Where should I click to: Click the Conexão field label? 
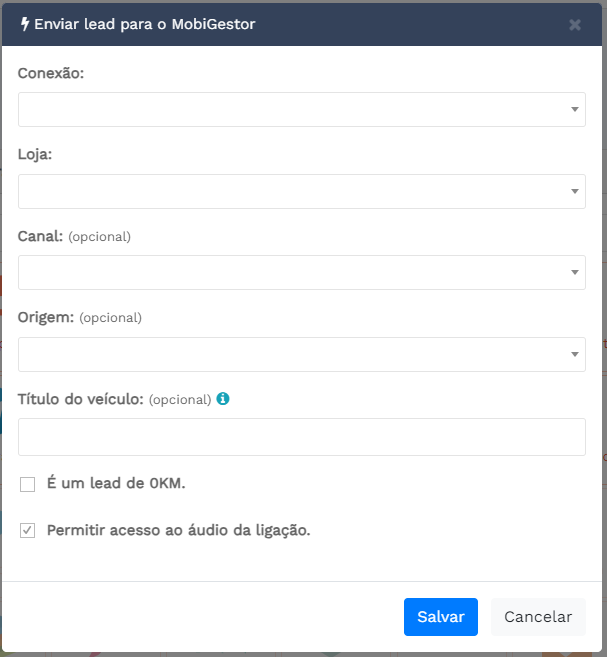[x=51, y=73]
